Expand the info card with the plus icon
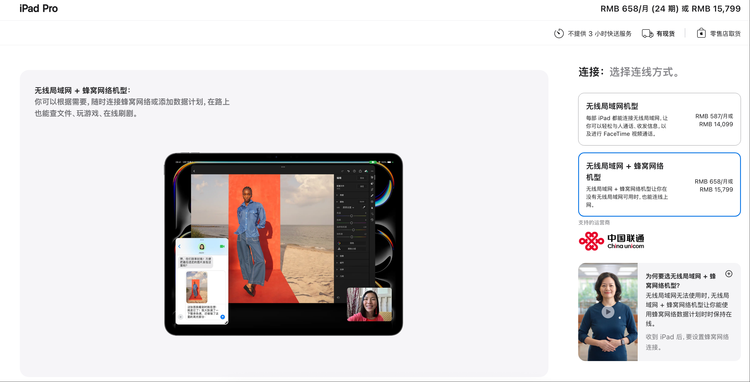The width and height of the screenshot is (750, 382). pyautogui.click(x=728, y=274)
